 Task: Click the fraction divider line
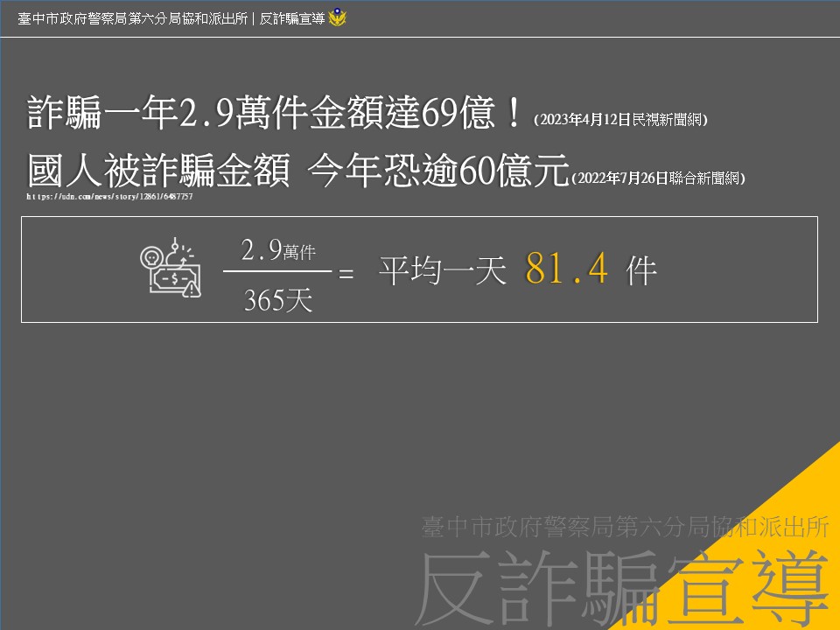(x=277, y=271)
